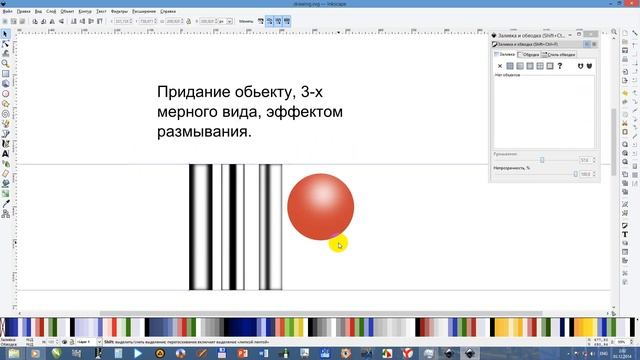Click the Print document icon
This screenshot has width=640, height=360.
(625, 60)
